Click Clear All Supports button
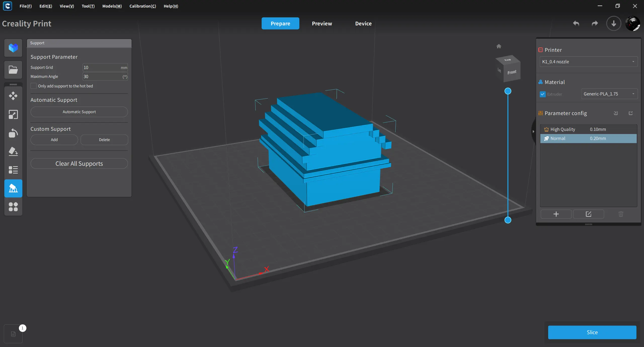Image resolution: width=644 pixels, height=347 pixels. click(79, 163)
